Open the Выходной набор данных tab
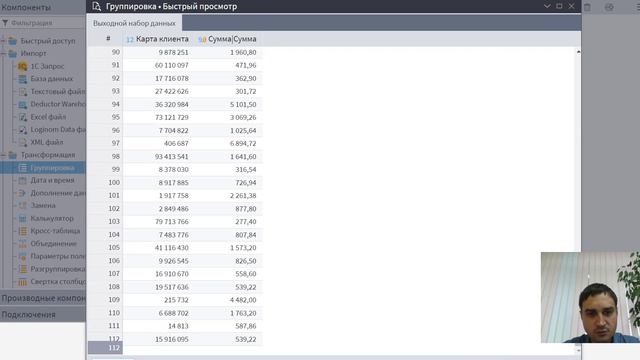 134,23
